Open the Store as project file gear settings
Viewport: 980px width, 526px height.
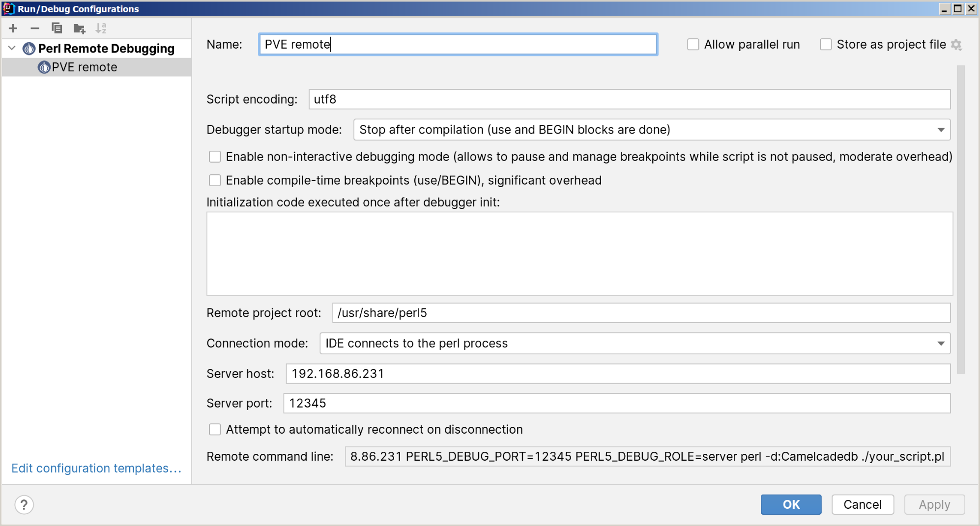tap(956, 45)
